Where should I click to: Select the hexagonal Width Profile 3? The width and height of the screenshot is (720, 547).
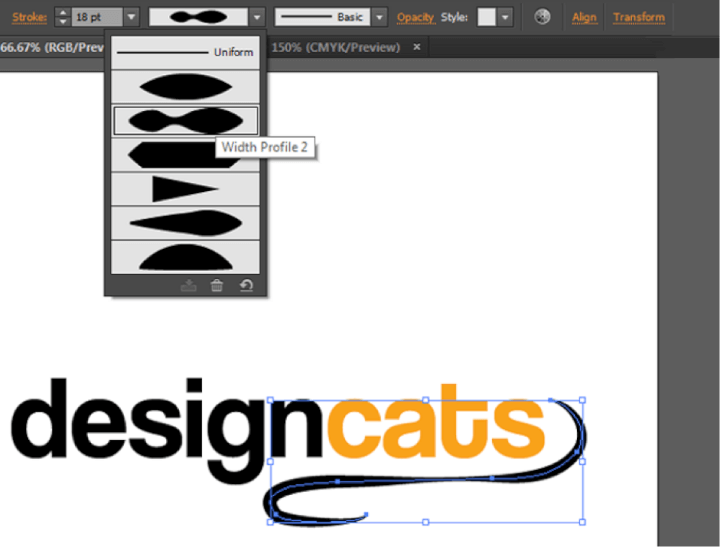pyautogui.click(x=186, y=155)
